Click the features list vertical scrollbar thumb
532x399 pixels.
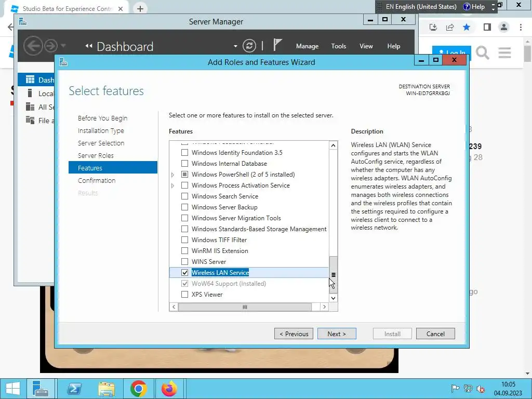click(333, 274)
